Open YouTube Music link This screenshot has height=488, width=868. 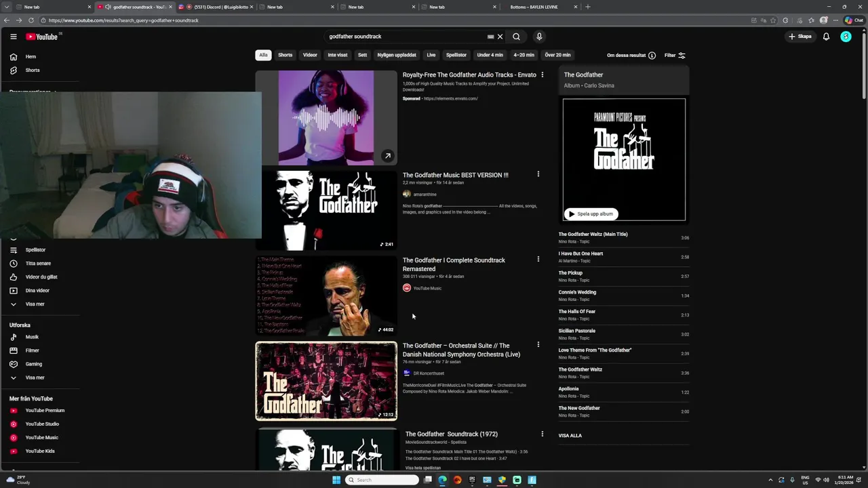pos(41,438)
